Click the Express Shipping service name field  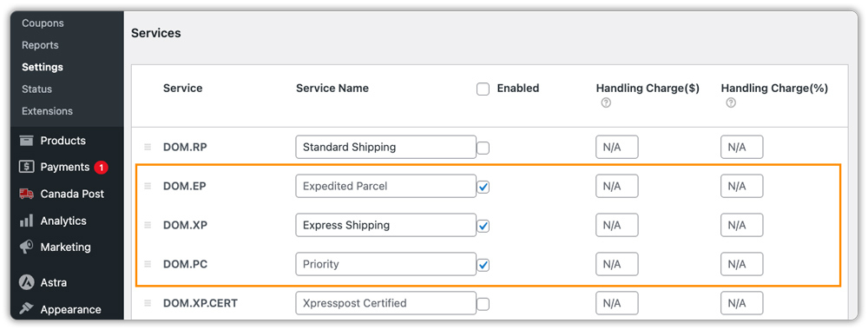point(386,225)
